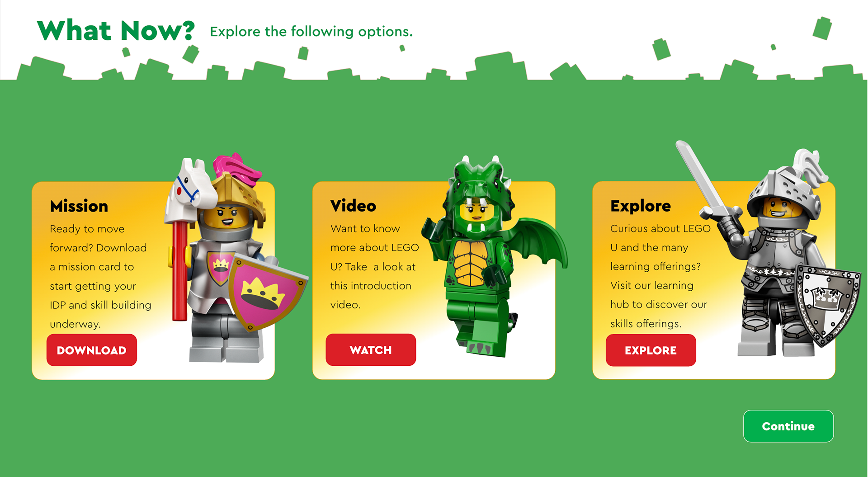Click the red WATCH button

pos(371,350)
